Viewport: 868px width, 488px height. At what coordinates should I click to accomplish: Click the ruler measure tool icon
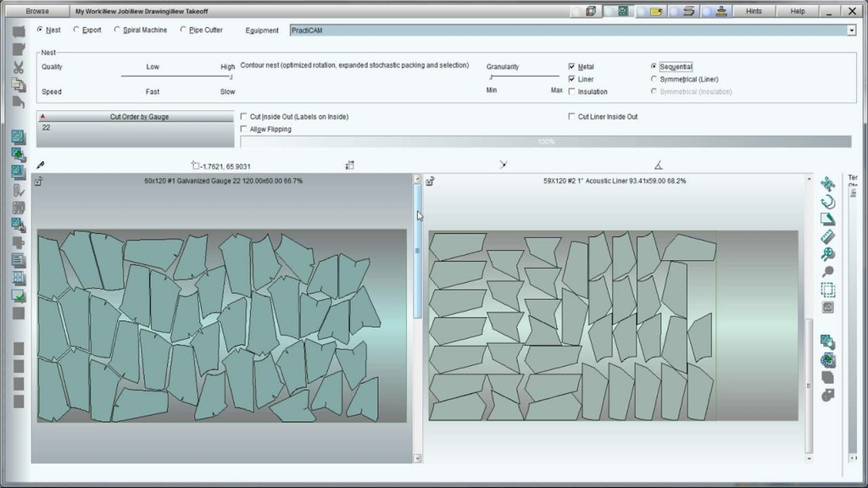828,236
